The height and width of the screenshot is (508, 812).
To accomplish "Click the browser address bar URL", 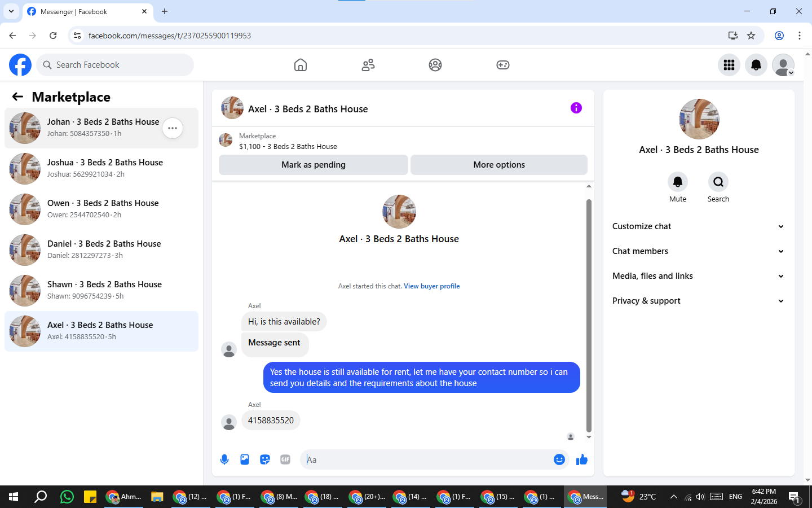I will pyautogui.click(x=170, y=36).
